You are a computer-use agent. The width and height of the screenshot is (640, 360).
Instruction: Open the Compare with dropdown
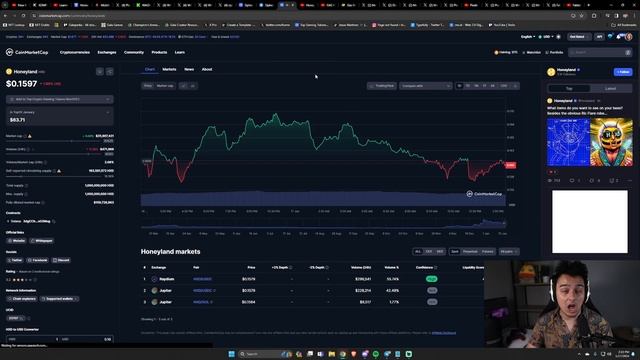(x=426, y=86)
